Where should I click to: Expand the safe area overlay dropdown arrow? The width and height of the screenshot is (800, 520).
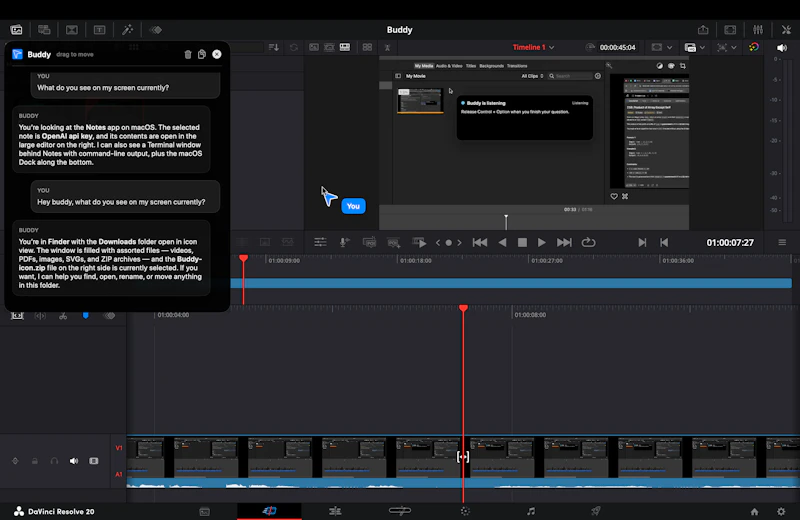coord(669,47)
